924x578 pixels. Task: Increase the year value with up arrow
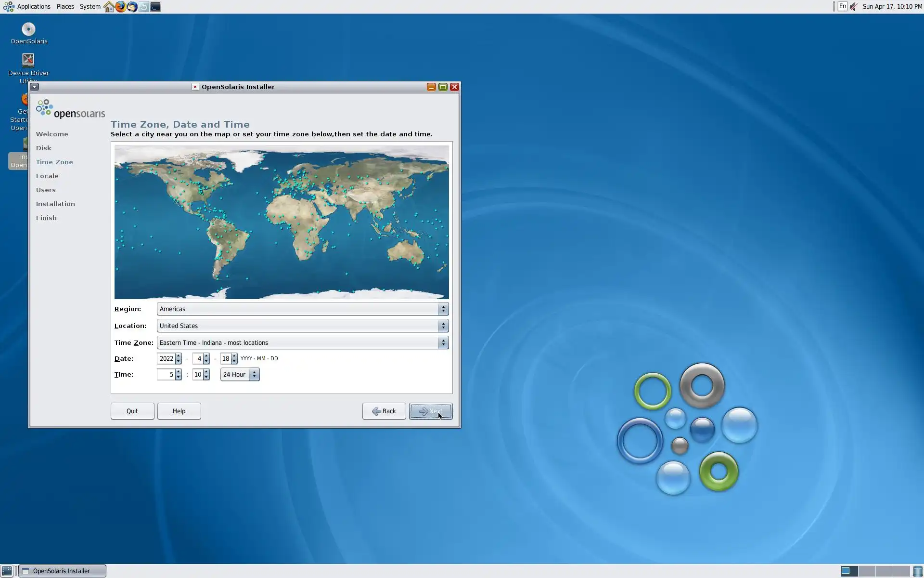(179, 356)
